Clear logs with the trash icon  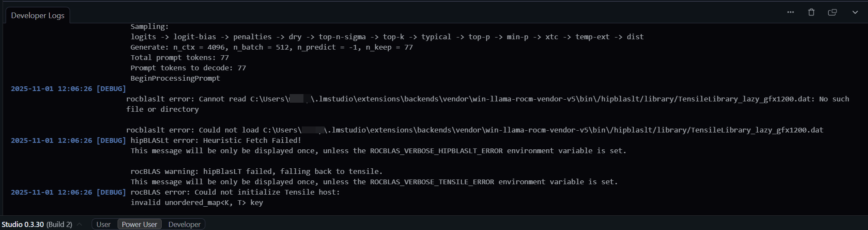click(x=811, y=12)
